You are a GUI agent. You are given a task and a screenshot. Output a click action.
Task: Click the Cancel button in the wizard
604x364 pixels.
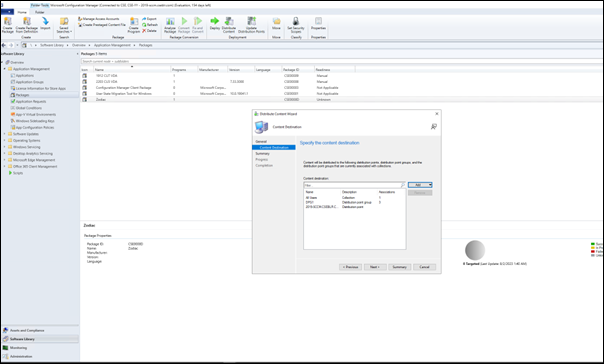(424, 267)
